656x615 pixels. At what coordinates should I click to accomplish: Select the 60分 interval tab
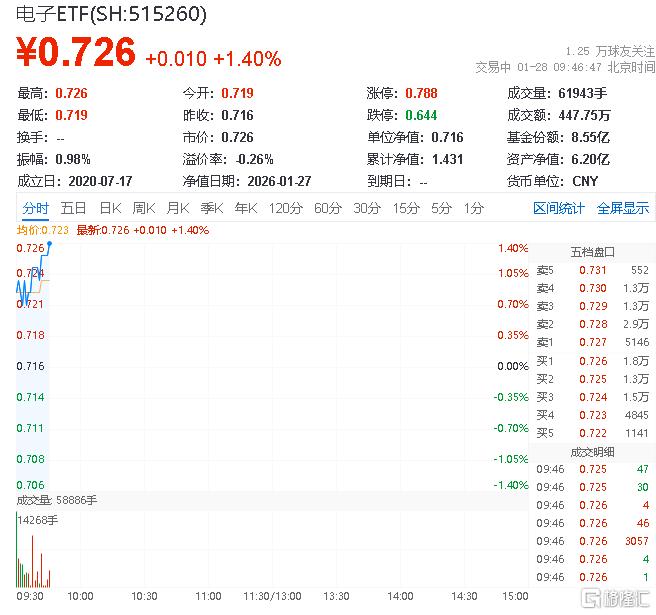coord(328,208)
